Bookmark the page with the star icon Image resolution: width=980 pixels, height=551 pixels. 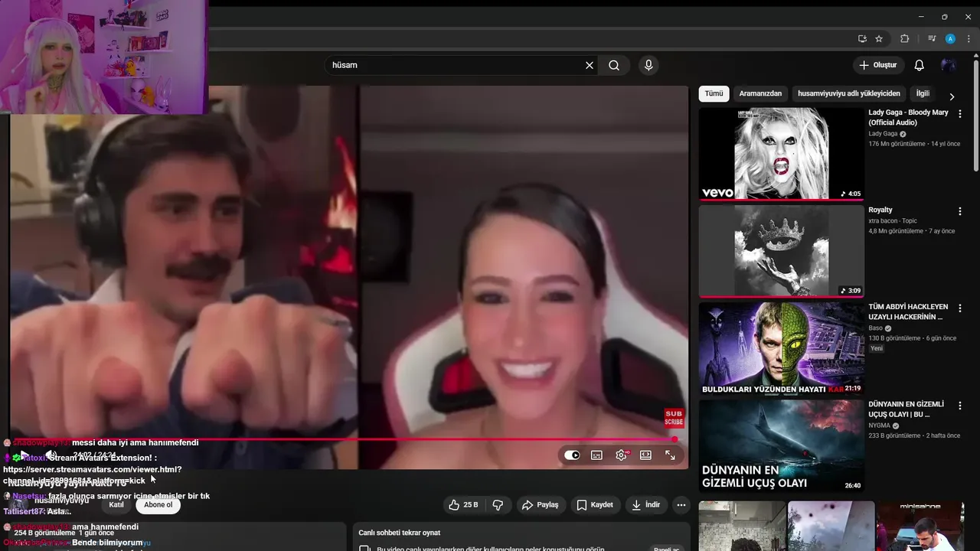879,39
